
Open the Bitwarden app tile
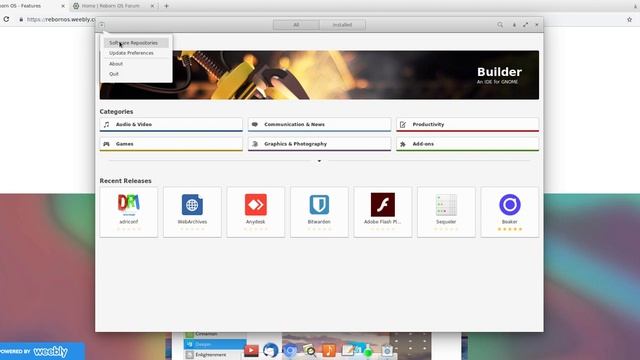click(x=319, y=212)
